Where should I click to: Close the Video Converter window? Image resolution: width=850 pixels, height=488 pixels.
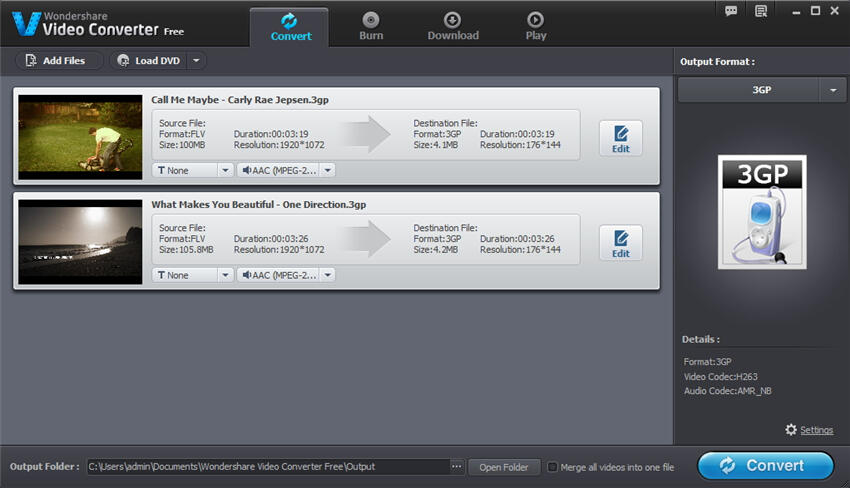pyautogui.click(x=835, y=11)
